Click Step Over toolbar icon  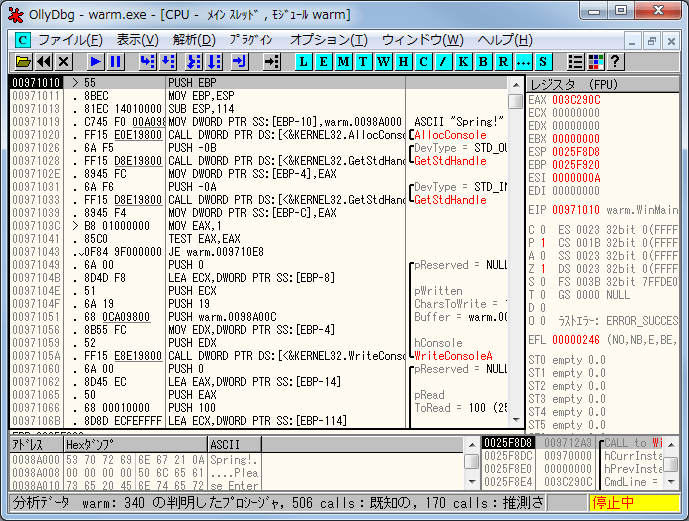pyautogui.click(x=167, y=62)
